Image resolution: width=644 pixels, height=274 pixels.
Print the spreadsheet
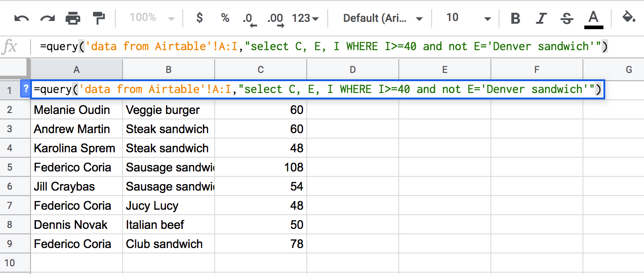click(73, 18)
